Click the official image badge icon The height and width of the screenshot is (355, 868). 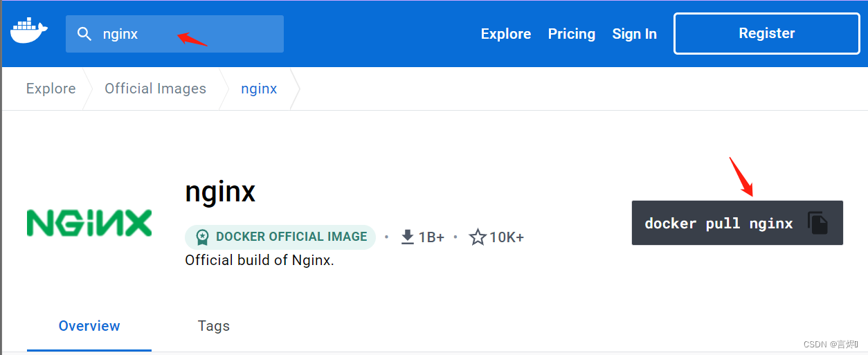coord(202,237)
